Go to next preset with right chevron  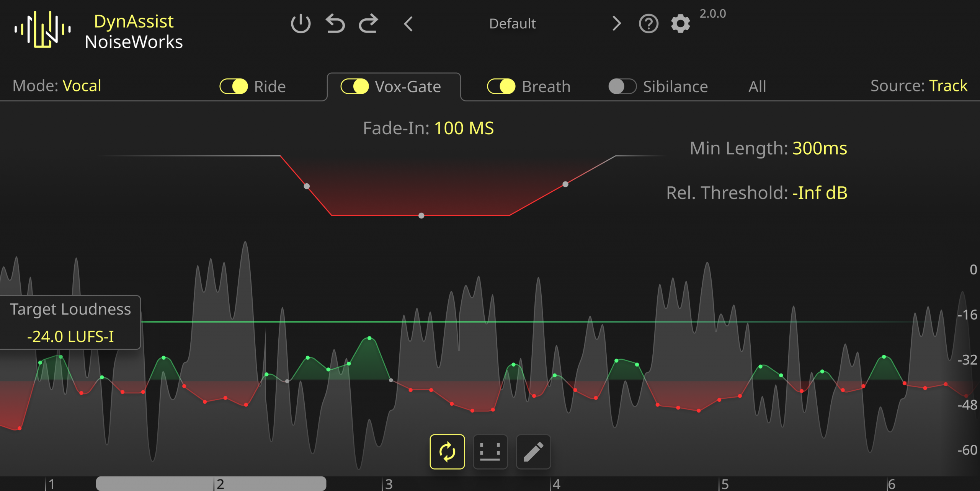coord(616,24)
